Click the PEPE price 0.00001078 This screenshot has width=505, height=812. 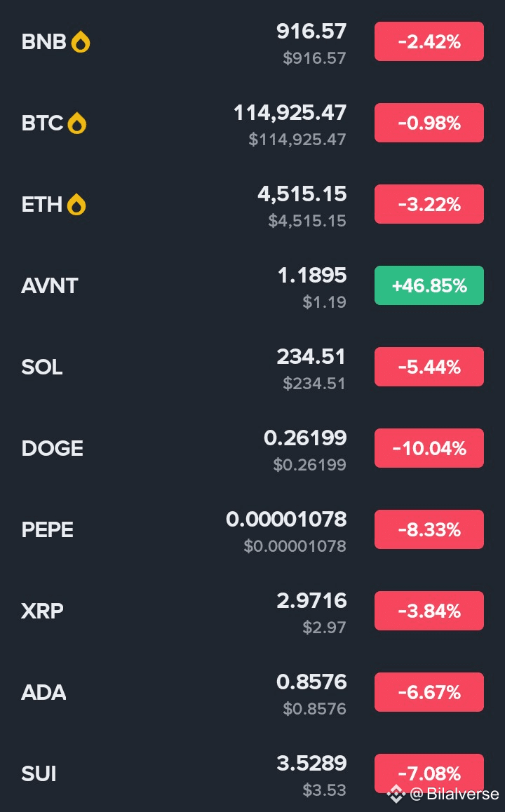click(x=286, y=520)
